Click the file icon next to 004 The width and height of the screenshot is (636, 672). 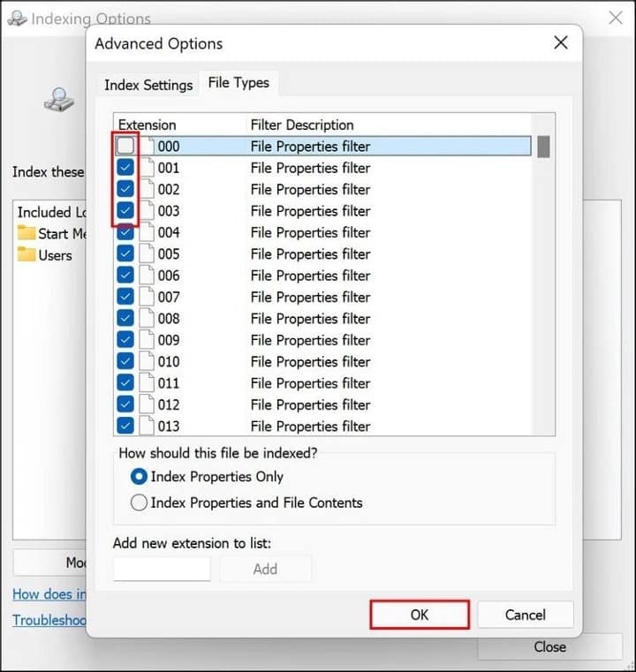(146, 232)
